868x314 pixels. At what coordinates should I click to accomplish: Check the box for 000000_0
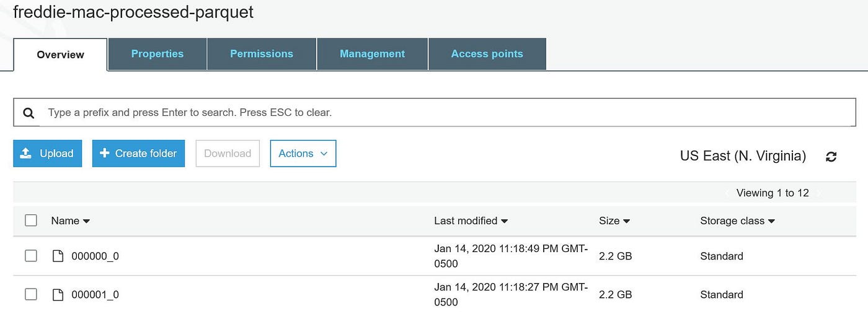click(31, 256)
